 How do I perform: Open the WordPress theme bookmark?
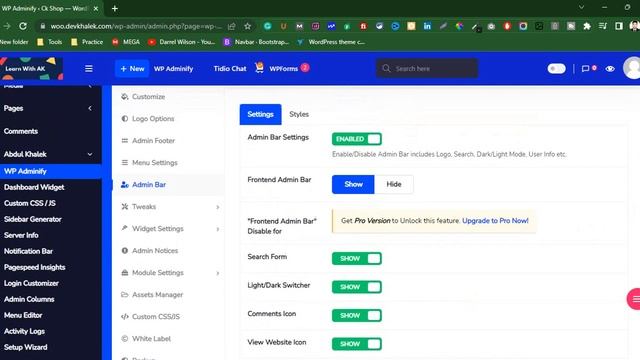point(331,42)
